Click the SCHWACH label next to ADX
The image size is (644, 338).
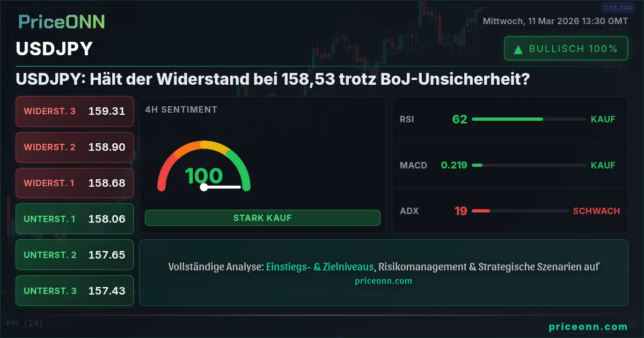596,211
